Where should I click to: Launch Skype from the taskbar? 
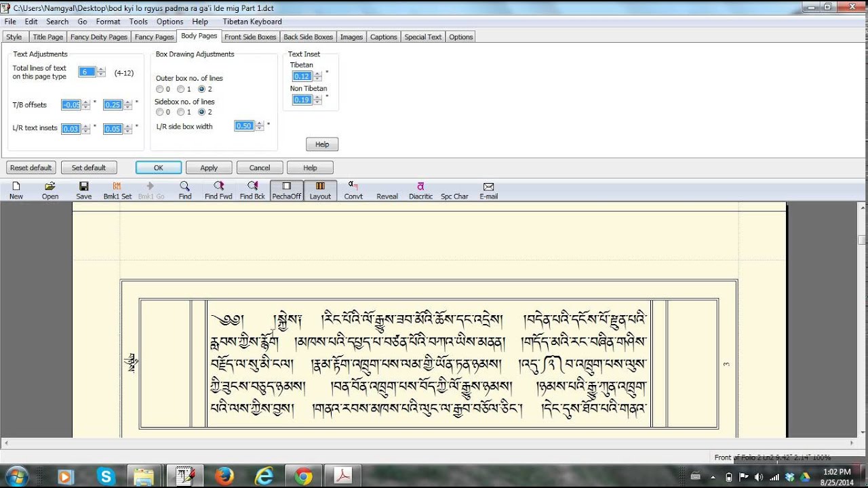(x=106, y=476)
